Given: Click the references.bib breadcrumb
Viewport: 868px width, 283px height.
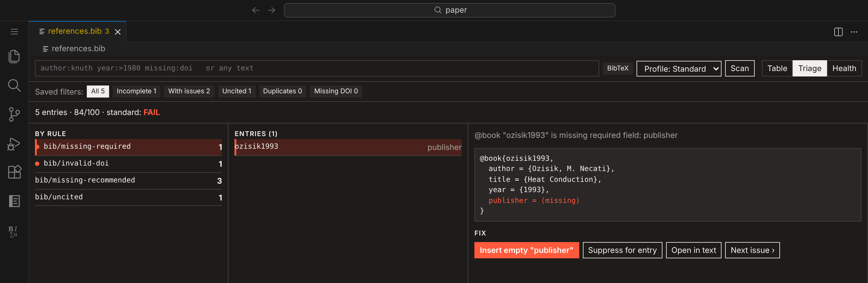Looking at the screenshot, I should click(74, 48).
